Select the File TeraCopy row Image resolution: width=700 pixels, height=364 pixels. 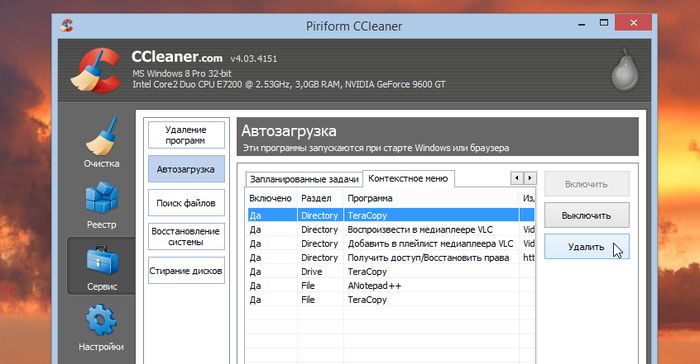[x=391, y=300]
